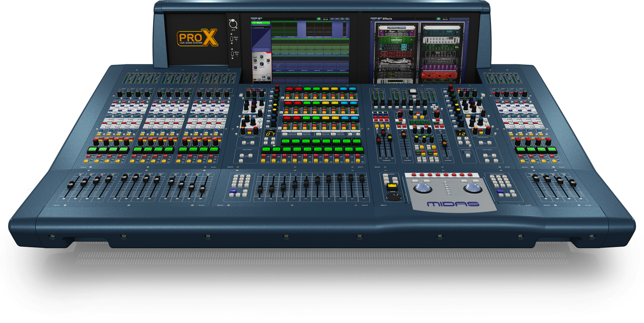This screenshot has width=644, height=323.
Task: Go to home on the left screen
Action: tap(253, 19)
